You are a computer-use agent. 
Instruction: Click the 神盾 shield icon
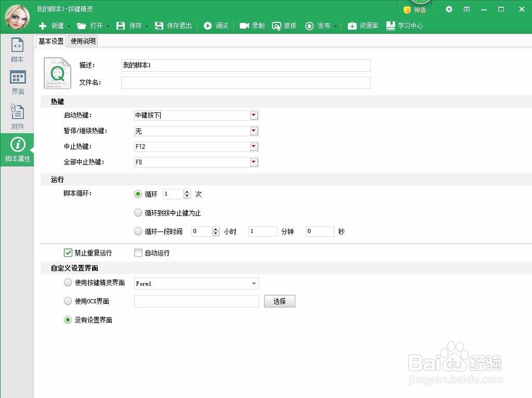click(x=407, y=10)
